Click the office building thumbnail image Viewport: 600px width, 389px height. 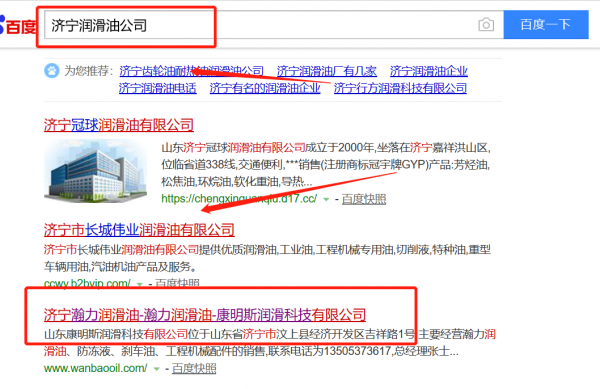[x=95, y=171]
